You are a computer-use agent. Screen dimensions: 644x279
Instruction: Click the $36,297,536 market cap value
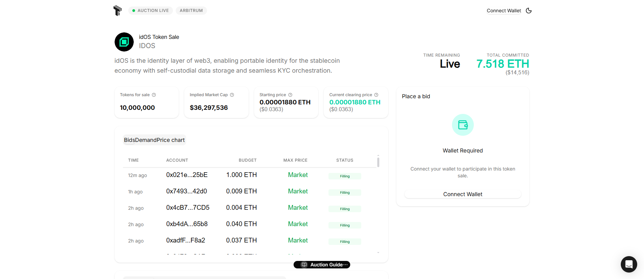click(x=209, y=108)
